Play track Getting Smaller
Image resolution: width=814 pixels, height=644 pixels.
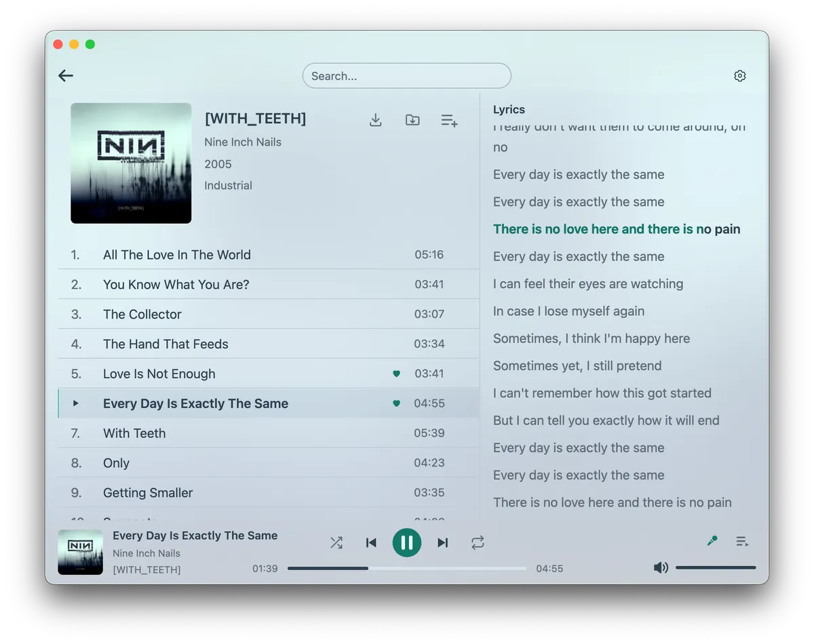coord(269,493)
